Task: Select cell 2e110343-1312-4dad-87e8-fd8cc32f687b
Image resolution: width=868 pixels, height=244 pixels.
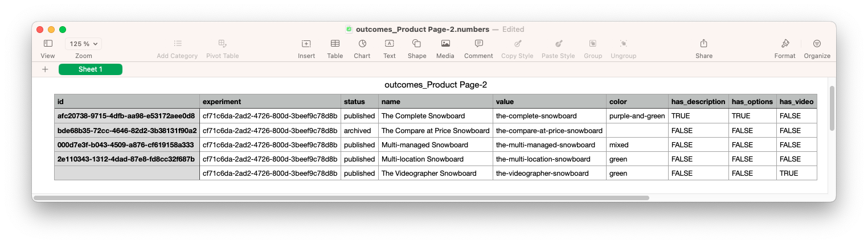Action: pos(127,159)
